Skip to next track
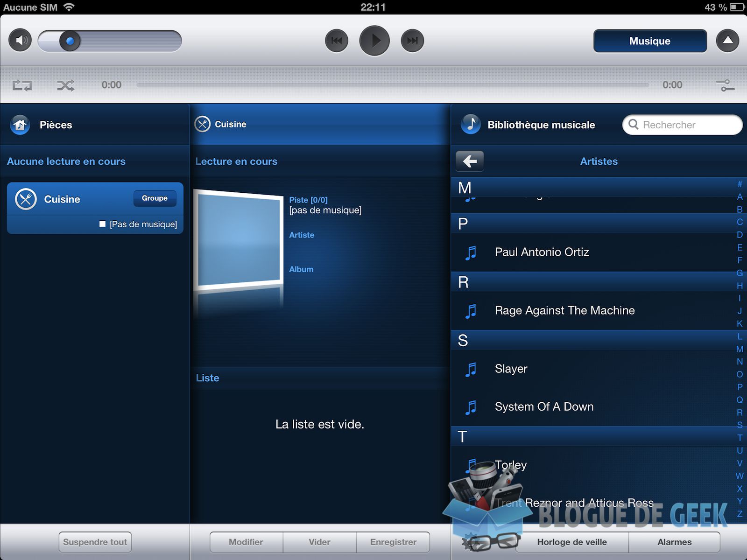Viewport: 747px width, 560px height. coord(412,41)
